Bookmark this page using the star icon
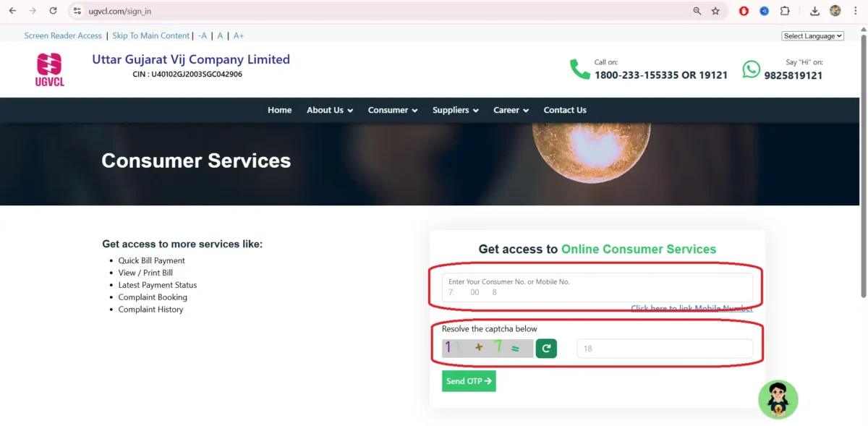Viewport: 868px width, 426px height. (x=714, y=11)
